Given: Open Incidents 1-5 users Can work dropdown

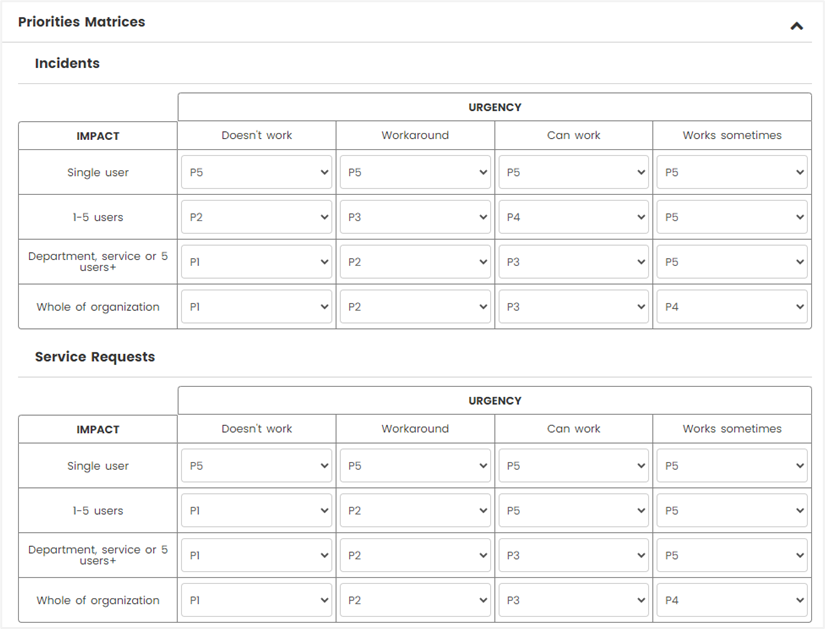Looking at the screenshot, I should [x=574, y=217].
